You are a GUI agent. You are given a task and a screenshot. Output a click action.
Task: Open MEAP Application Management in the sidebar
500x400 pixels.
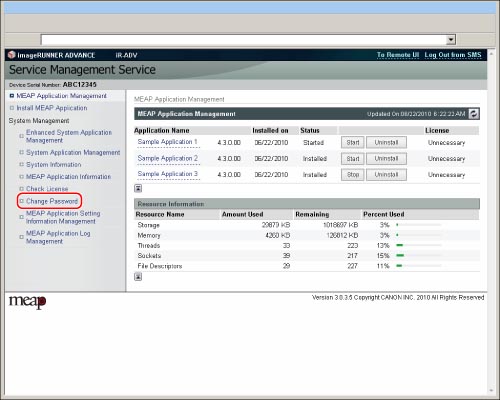point(61,96)
